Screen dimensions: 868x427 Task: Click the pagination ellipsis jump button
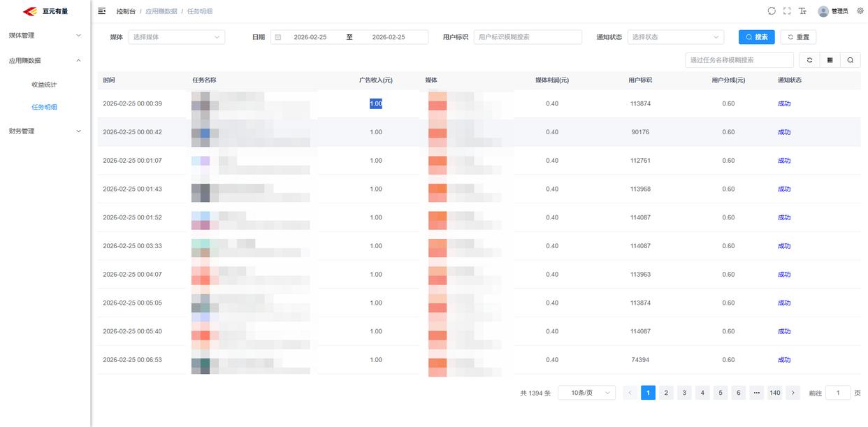point(757,393)
